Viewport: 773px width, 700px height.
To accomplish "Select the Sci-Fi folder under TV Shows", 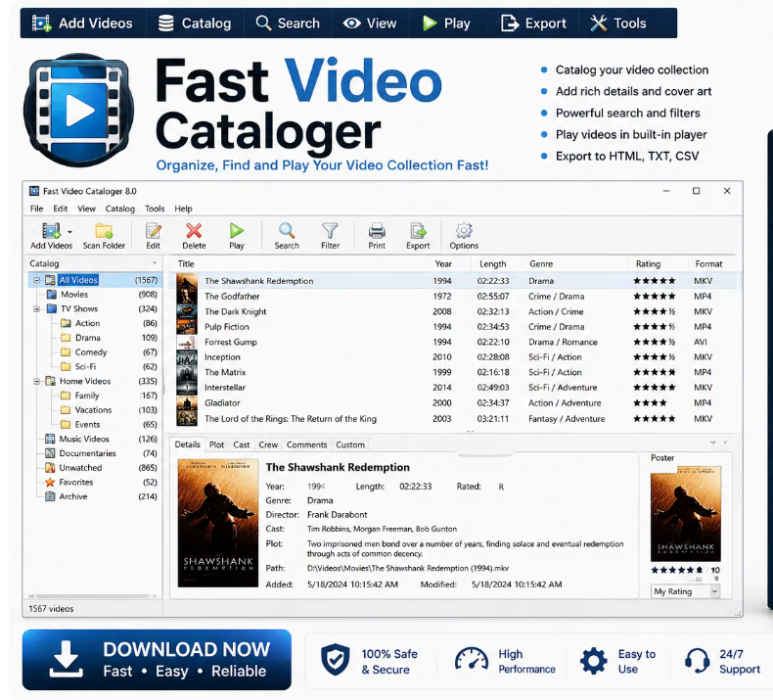I will tap(79, 366).
